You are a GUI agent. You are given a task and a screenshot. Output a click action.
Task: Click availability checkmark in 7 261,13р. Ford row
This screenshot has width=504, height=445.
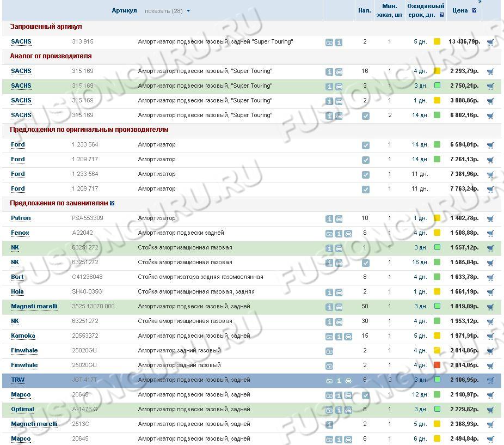(x=365, y=160)
